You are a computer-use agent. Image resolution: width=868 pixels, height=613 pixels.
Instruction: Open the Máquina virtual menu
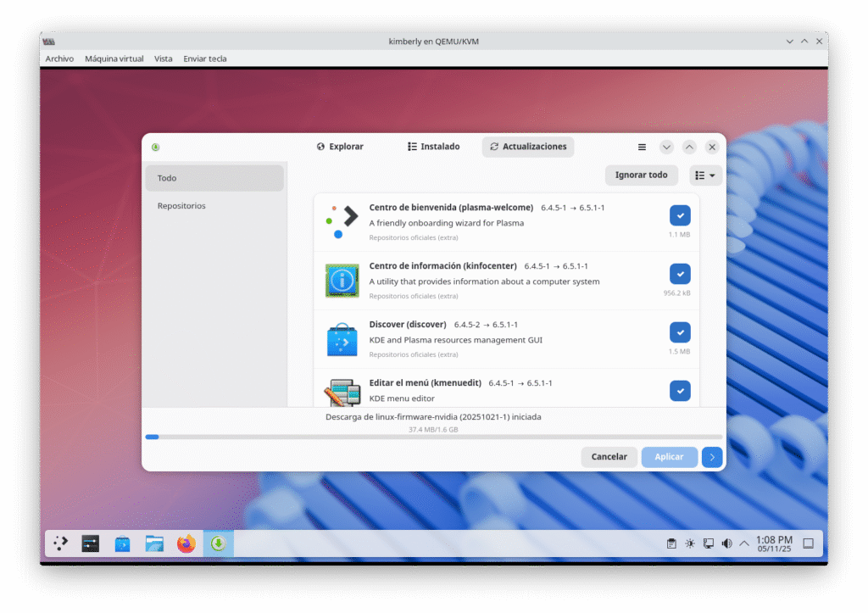pyautogui.click(x=114, y=59)
